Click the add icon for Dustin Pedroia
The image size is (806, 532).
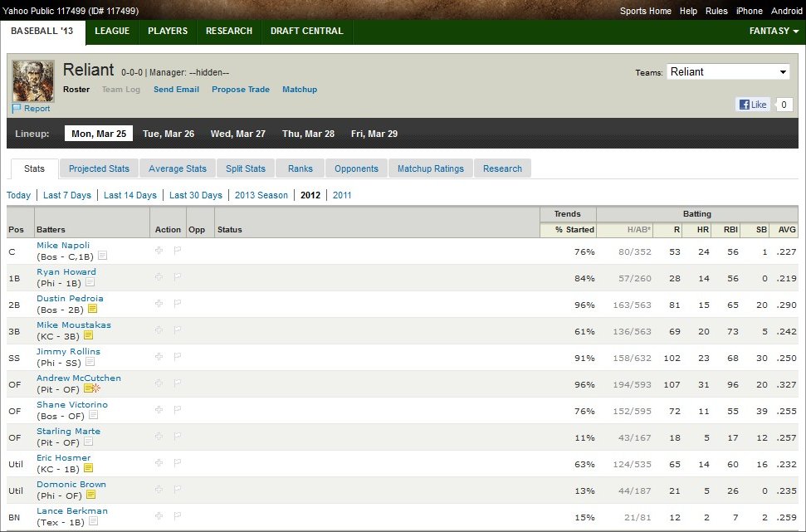[x=159, y=303]
